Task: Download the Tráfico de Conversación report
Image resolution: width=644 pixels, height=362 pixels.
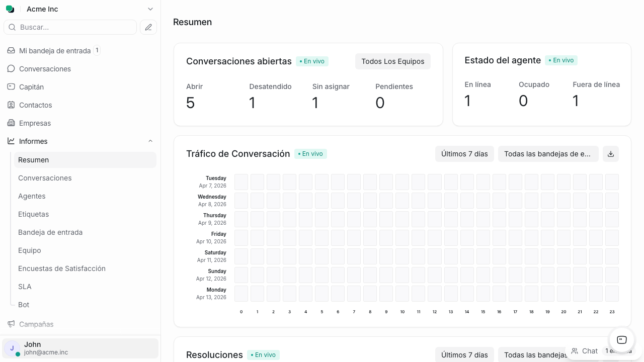Action: (611, 154)
